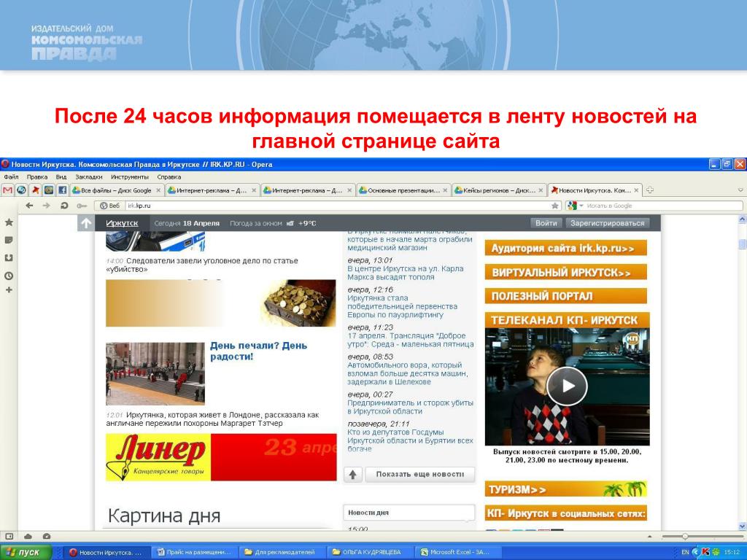Click the Искать в Google search field
The image size is (747, 560).
tap(663, 206)
